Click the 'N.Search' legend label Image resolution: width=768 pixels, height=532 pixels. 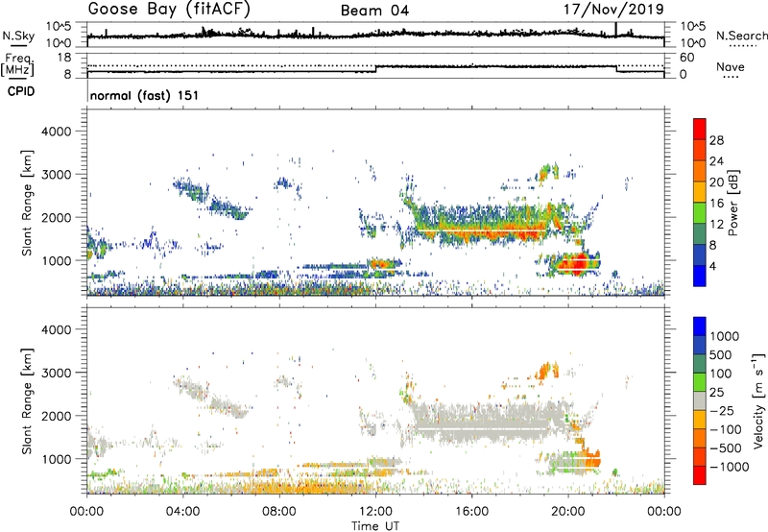pyautogui.click(x=741, y=36)
